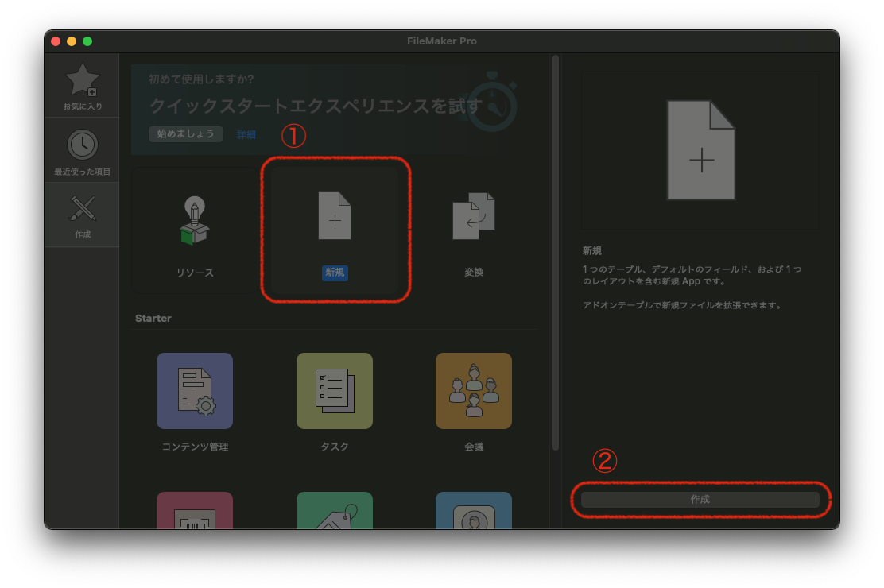
Task: Close the FileMaker Pro window with the red button
Action: click(56, 41)
